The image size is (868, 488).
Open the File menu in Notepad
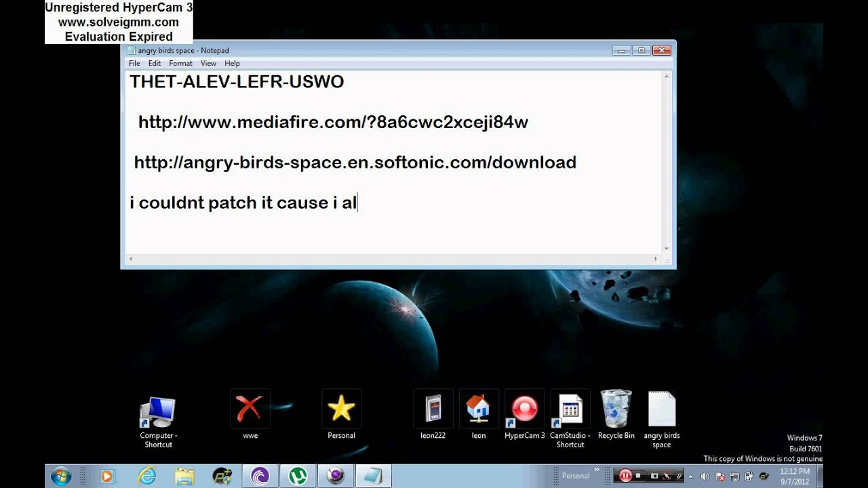click(134, 63)
